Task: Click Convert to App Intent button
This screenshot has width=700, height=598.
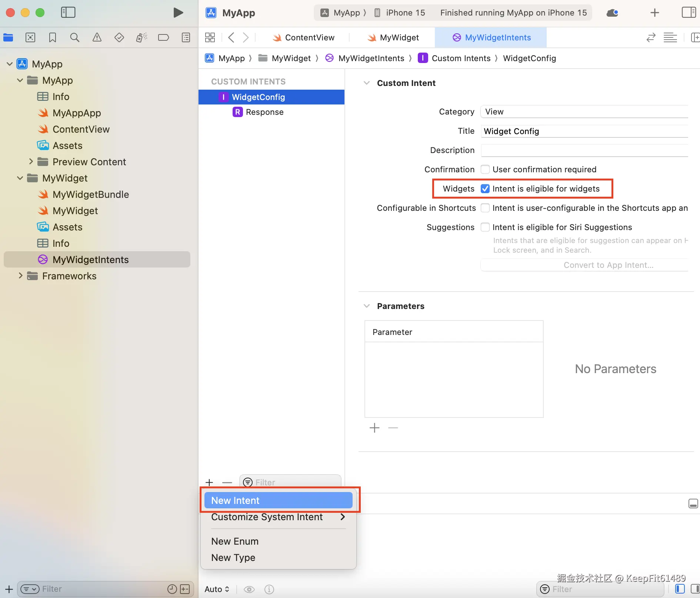Action: (x=584, y=265)
